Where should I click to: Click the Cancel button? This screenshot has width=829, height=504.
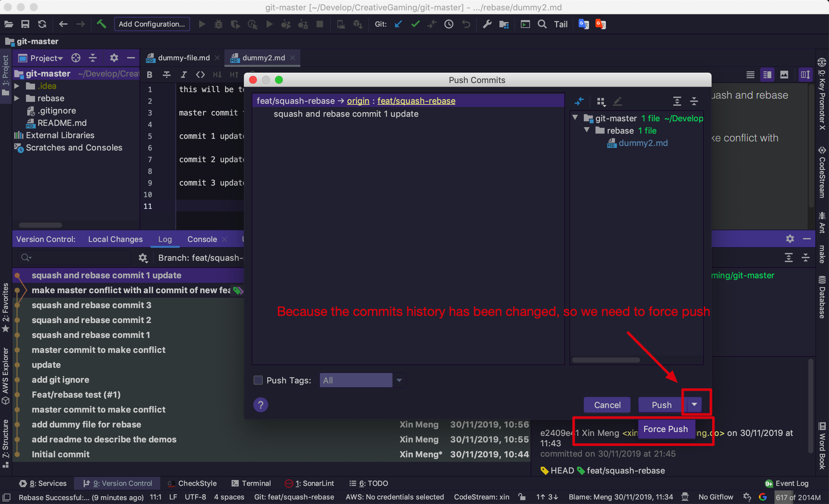coord(607,405)
